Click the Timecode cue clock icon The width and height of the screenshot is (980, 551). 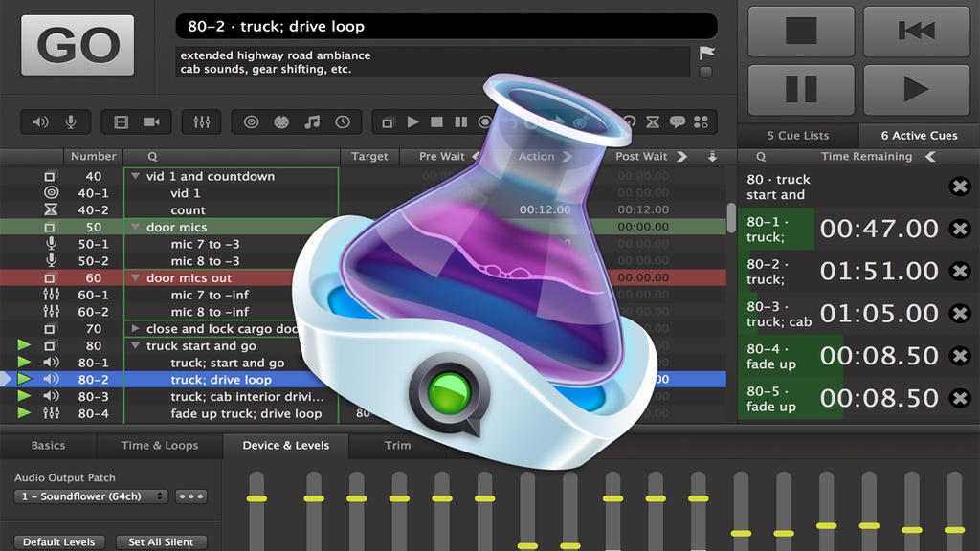click(x=342, y=122)
